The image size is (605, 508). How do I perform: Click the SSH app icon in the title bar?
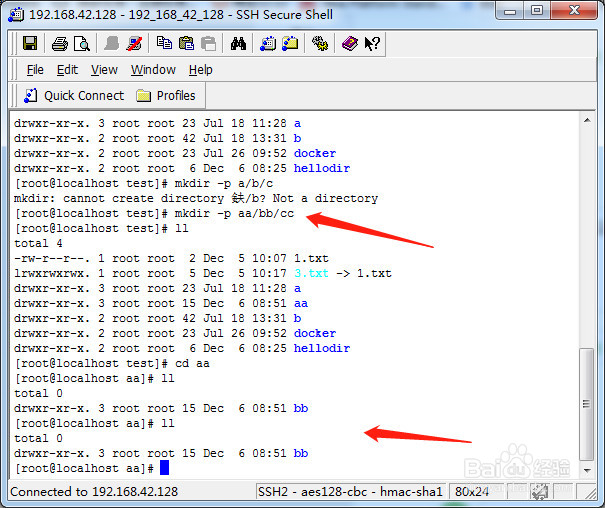16,15
